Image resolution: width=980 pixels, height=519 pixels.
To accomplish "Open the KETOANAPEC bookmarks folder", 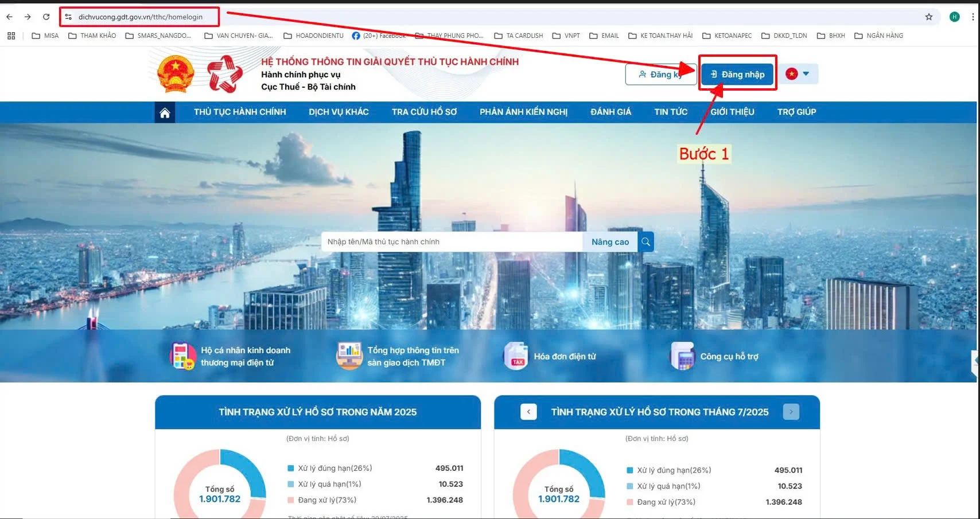I will [727, 36].
